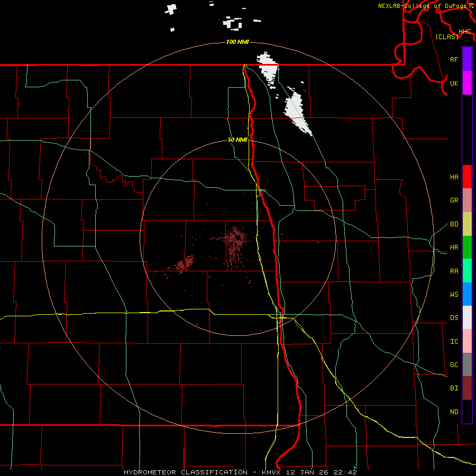Screen dimensions: 476x476
Task: Click the brown BI legend swatch
Action: coord(467,388)
